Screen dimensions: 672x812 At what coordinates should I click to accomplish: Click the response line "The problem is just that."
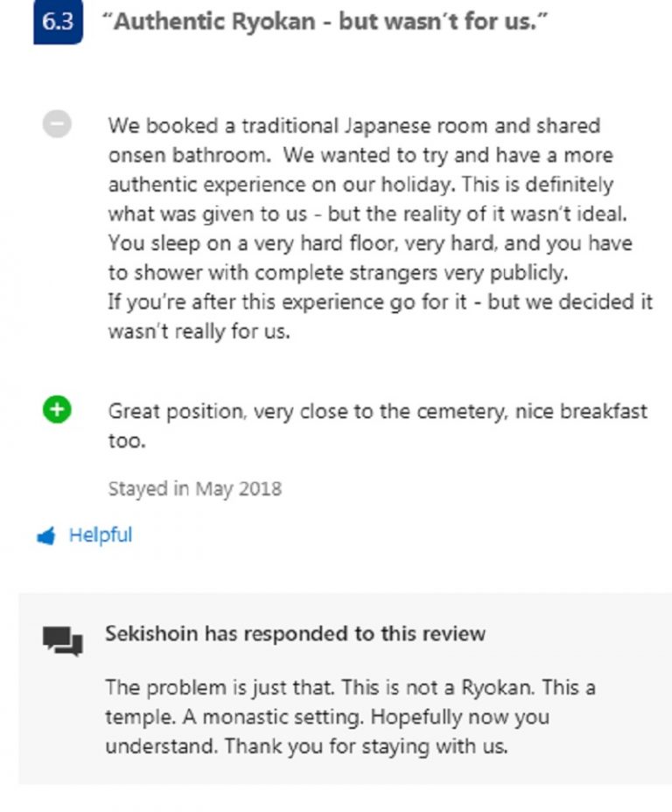(220, 688)
